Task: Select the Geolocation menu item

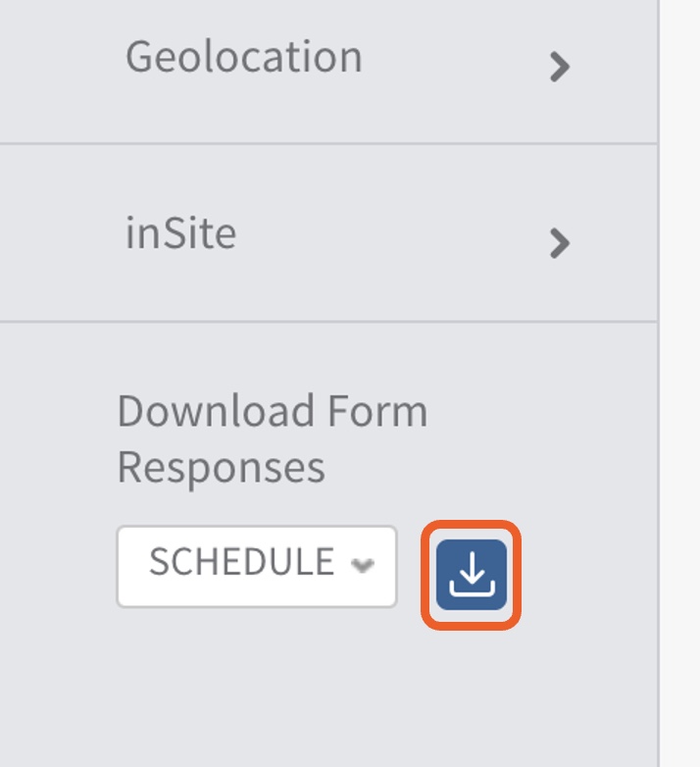Action: tap(244, 57)
